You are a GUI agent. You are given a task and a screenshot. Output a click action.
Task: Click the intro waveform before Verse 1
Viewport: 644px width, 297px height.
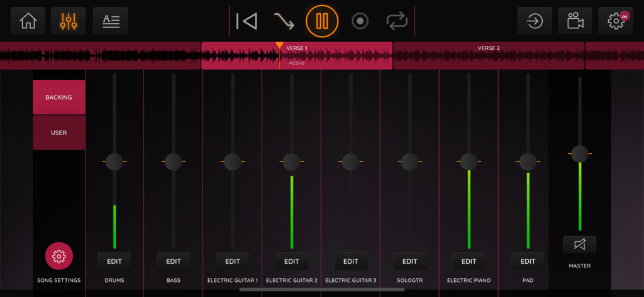100,55
